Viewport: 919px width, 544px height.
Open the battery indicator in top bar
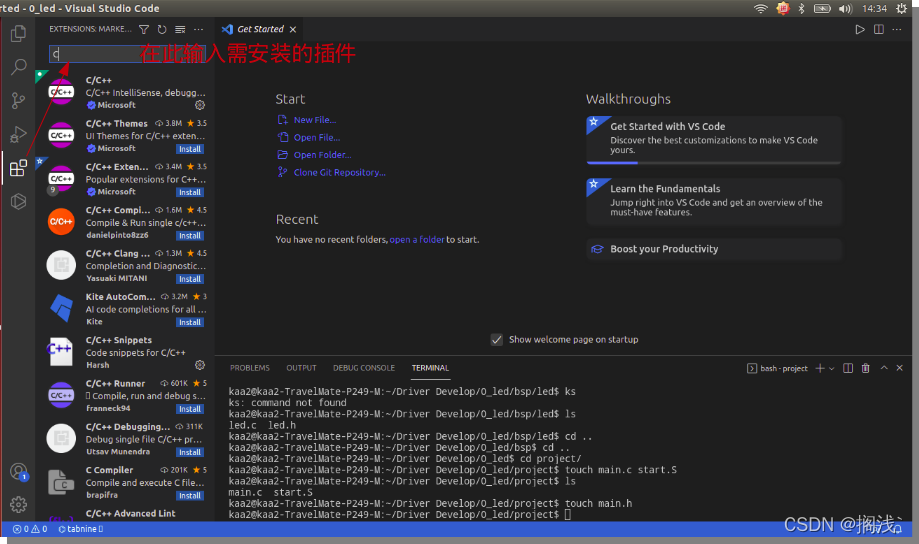(x=822, y=8)
